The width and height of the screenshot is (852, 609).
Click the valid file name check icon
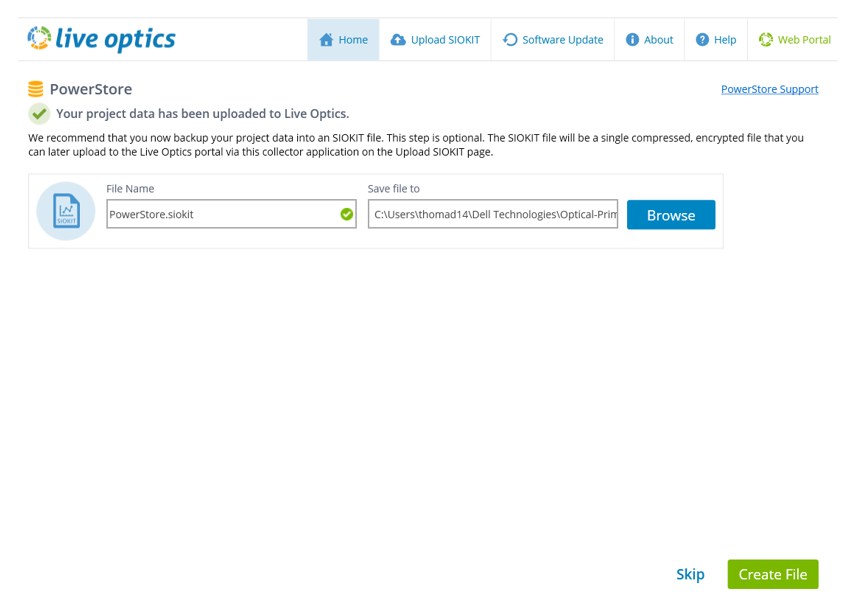pyautogui.click(x=346, y=214)
